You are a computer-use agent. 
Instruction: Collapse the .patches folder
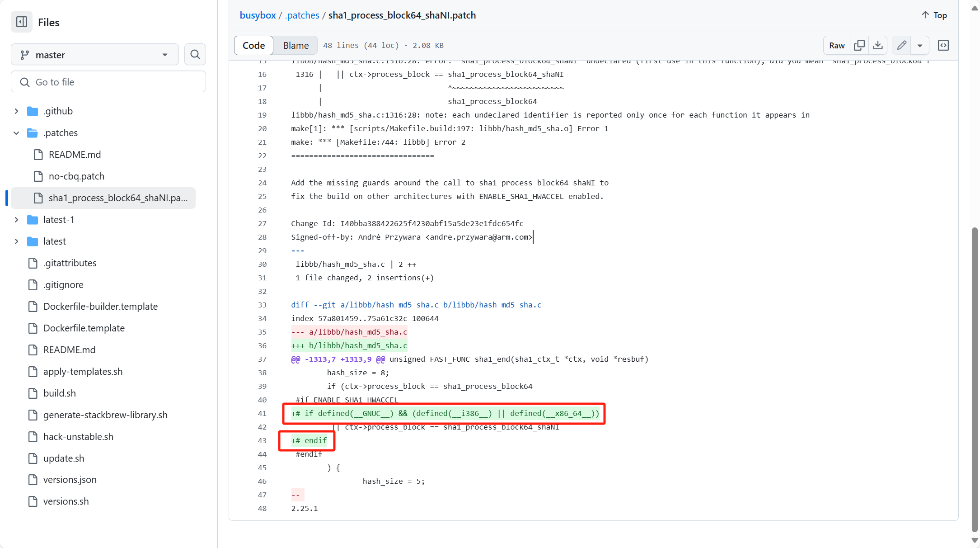click(x=17, y=133)
